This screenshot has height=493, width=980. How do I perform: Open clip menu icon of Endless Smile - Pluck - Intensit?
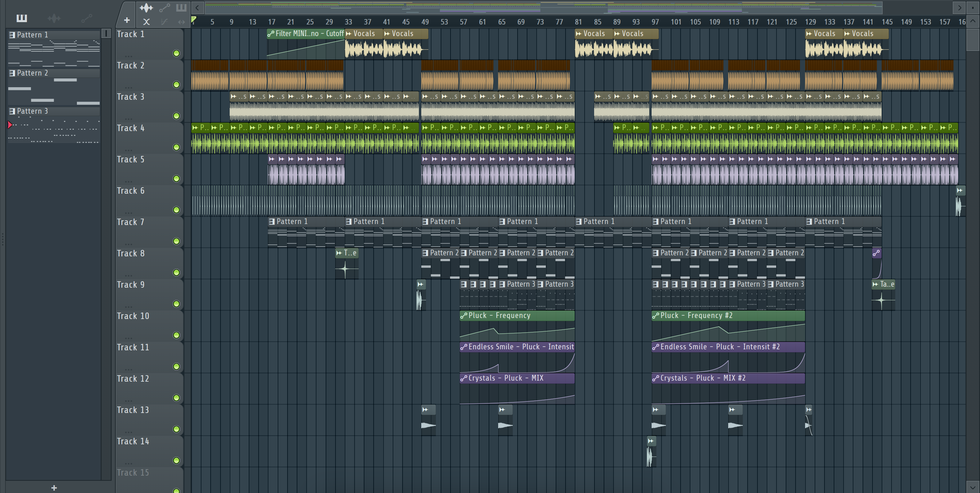(x=463, y=347)
